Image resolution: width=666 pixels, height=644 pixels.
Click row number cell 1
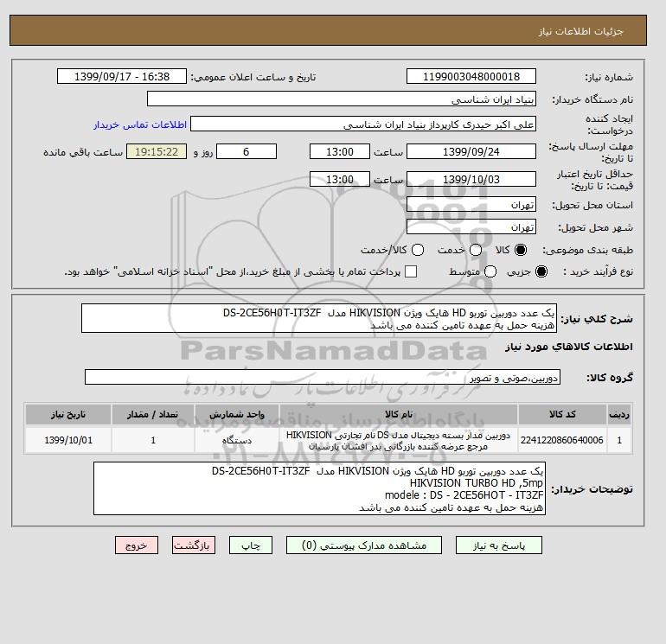click(619, 440)
